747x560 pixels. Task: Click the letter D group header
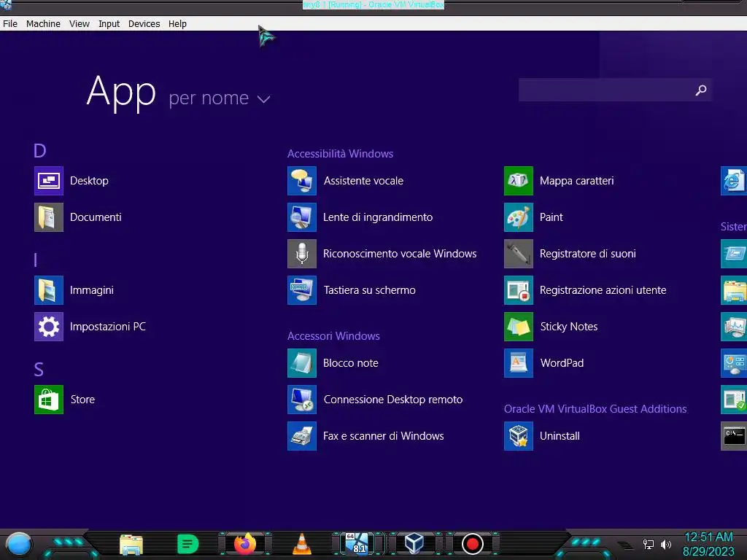pyautogui.click(x=40, y=151)
